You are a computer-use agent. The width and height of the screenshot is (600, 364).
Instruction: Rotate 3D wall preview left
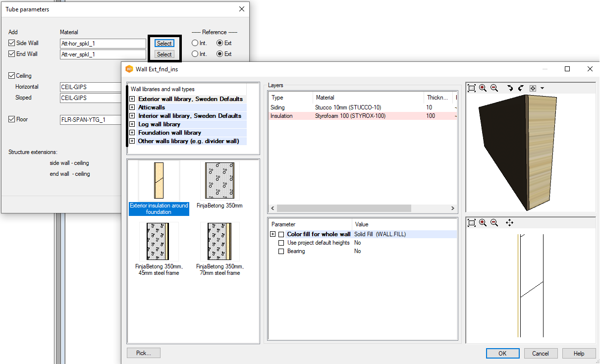pos(510,88)
